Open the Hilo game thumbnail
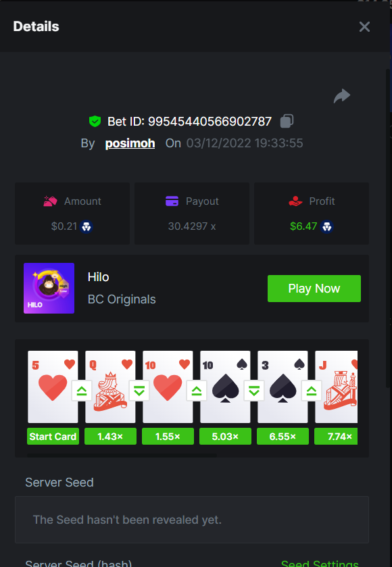The height and width of the screenshot is (567, 392). (49, 288)
